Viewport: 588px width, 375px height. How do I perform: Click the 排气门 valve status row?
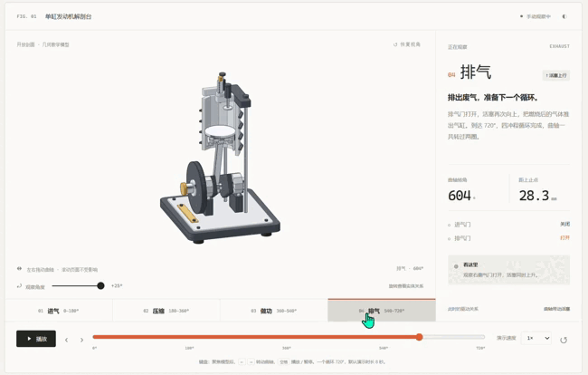pos(509,238)
